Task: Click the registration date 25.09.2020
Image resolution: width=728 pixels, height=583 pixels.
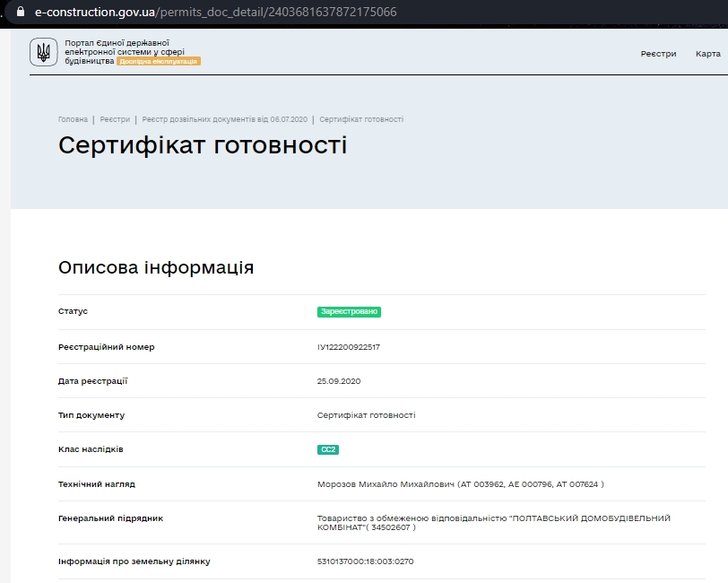Action: (x=339, y=381)
